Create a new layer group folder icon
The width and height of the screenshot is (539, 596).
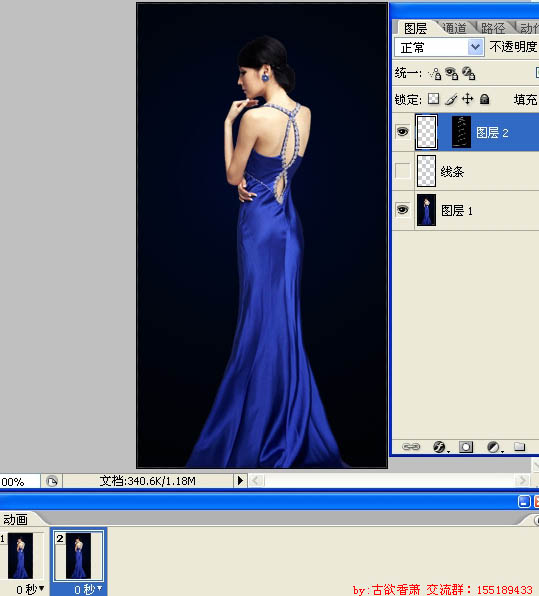click(x=520, y=446)
